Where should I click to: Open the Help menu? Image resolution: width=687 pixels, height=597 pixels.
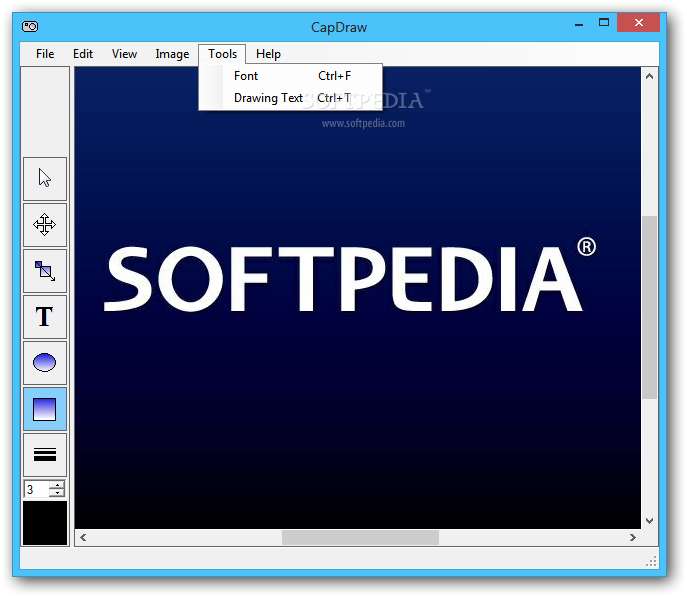point(268,54)
